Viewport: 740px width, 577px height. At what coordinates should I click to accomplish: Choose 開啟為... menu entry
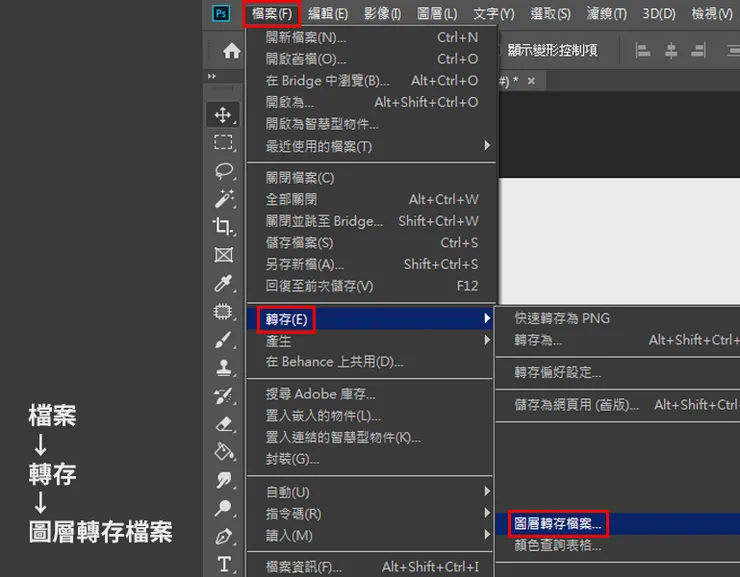tap(371, 102)
